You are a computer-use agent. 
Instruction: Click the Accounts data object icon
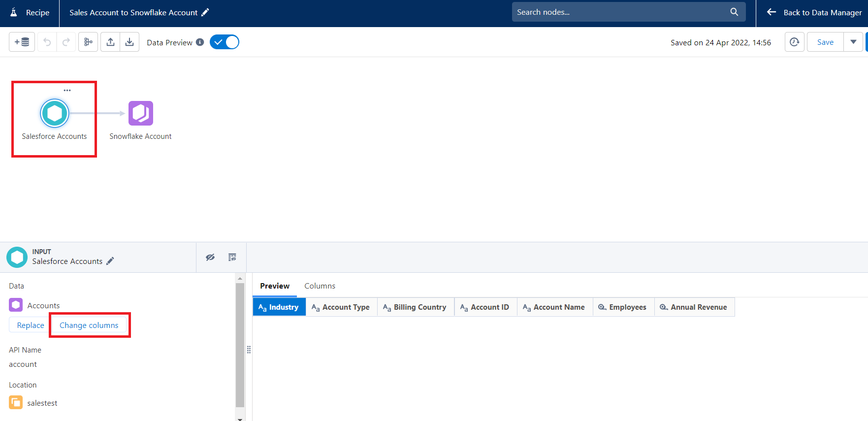tap(16, 305)
